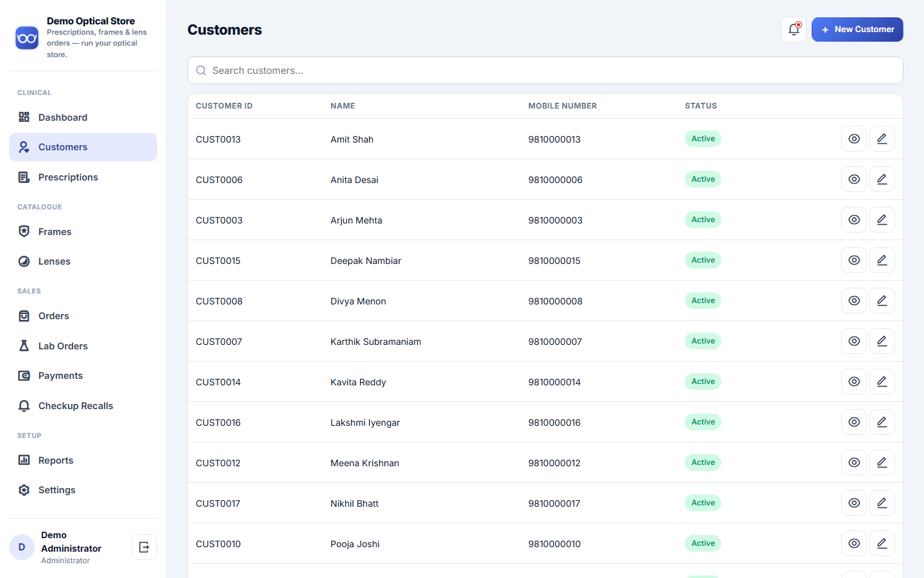Image resolution: width=924 pixels, height=578 pixels.
Task: Go to Prescriptions in sidebar
Action: tap(83, 177)
